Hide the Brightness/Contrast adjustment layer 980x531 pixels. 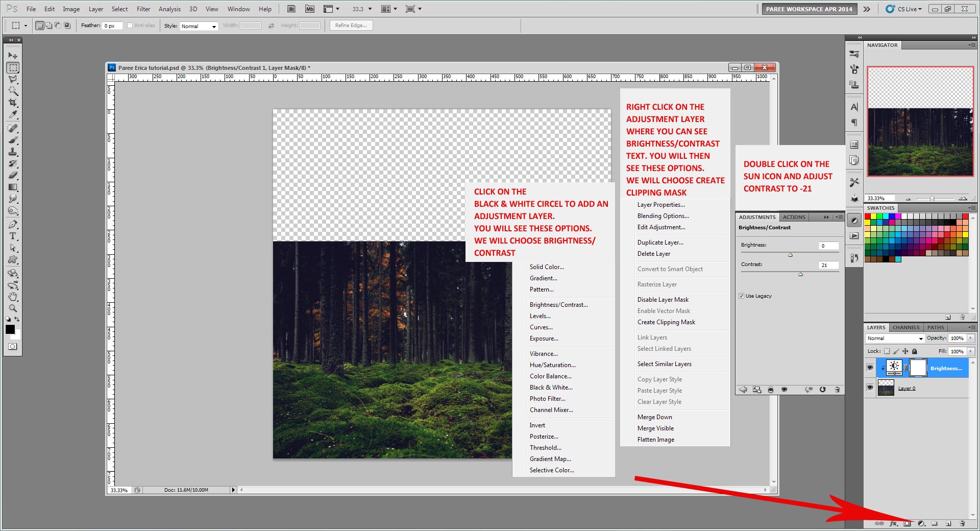870,368
